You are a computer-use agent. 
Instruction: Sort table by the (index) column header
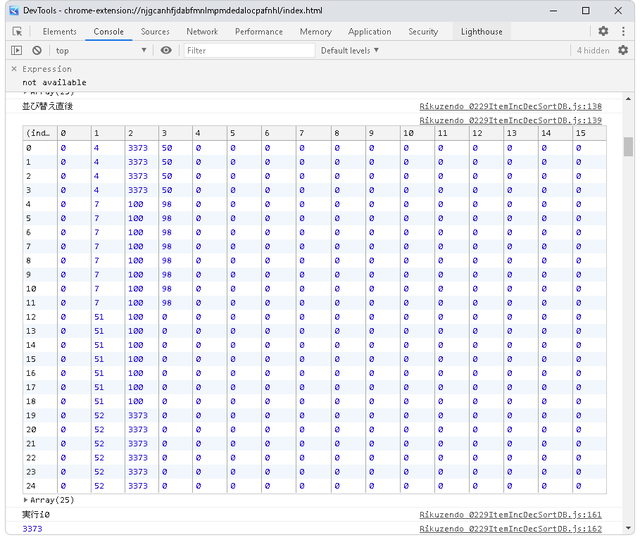tap(40, 133)
